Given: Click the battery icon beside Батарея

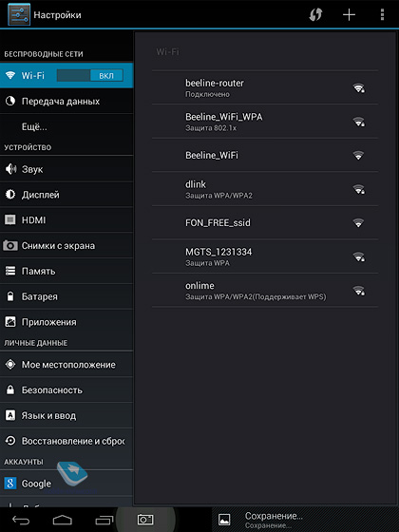Looking at the screenshot, I should 10,296.
